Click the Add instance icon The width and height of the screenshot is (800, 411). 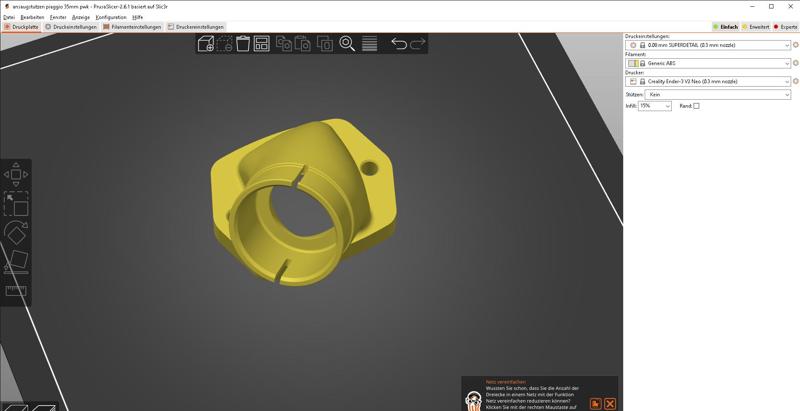click(325, 44)
